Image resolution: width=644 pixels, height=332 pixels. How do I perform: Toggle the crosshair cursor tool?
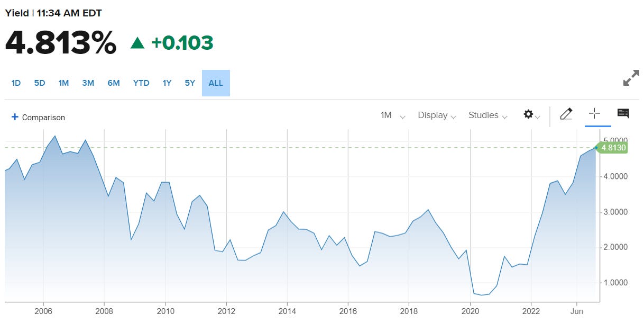click(x=594, y=113)
